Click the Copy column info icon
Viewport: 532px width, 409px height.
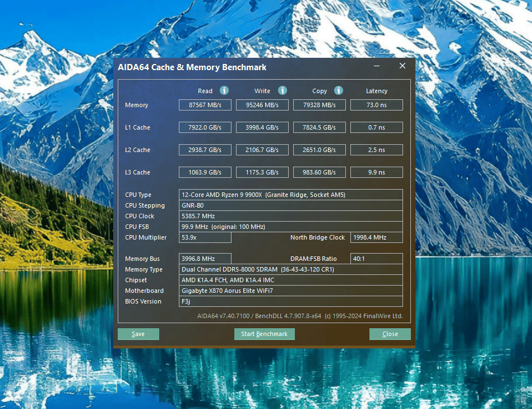(x=338, y=90)
